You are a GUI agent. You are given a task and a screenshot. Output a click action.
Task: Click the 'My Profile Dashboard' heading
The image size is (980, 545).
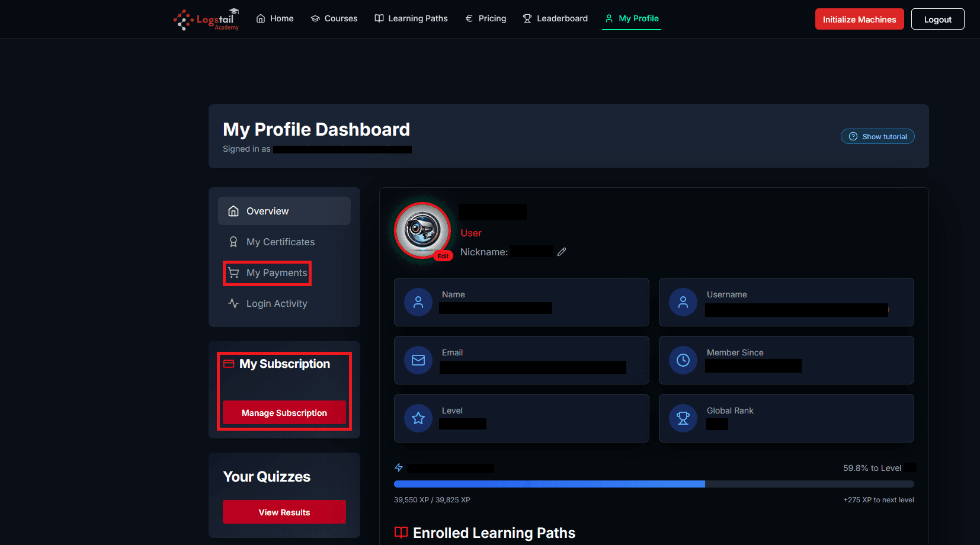coord(316,129)
